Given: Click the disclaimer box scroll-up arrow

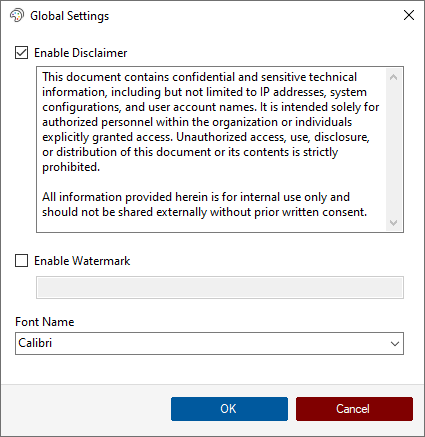Looking at the screenshot, I should pos(393,77).
